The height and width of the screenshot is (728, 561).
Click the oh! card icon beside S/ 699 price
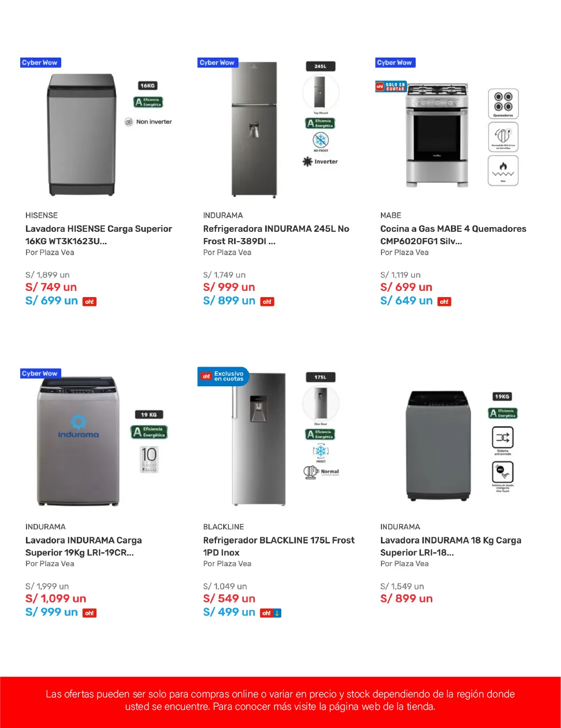click(x=90, y=302)
